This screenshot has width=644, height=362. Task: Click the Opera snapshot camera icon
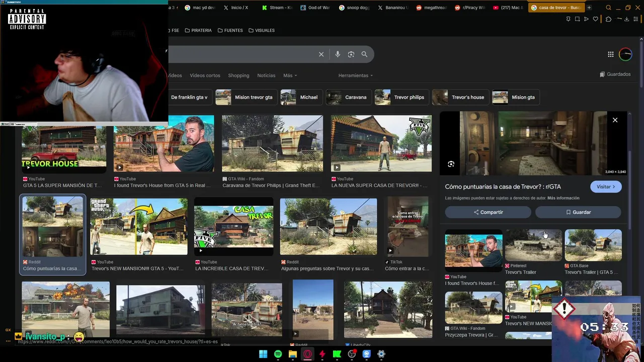[x=577, y=19]
